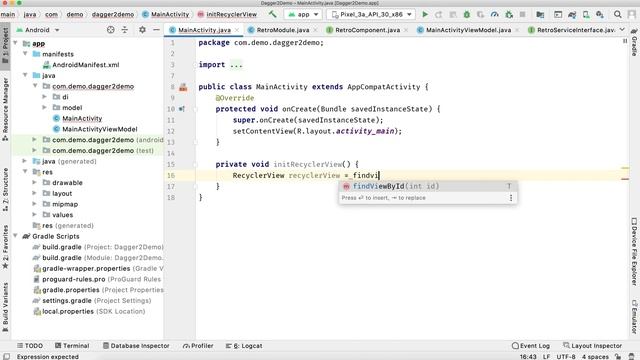Viewport: 640px width, 360px height.
Task: Hide the Project panel with minus icon
Action: click(x=156, y=30)
